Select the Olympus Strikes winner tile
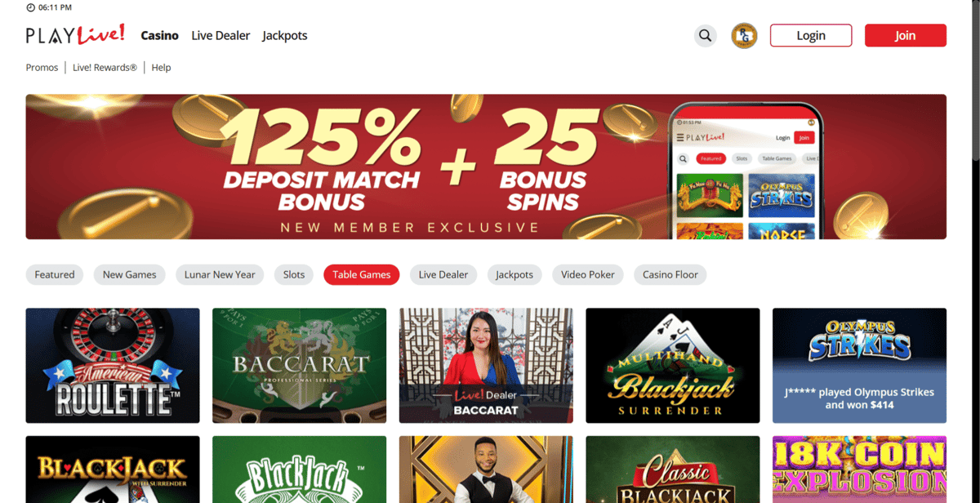This screenshot has height=503, width=980. click(859, 365)
